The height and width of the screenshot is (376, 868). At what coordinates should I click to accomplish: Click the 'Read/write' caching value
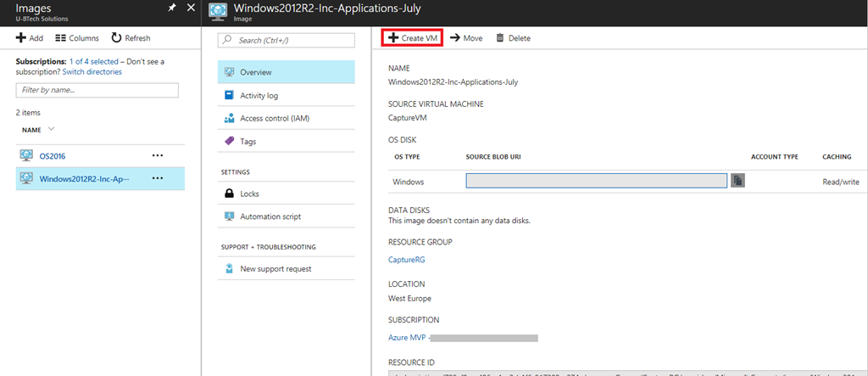(841, 182)
